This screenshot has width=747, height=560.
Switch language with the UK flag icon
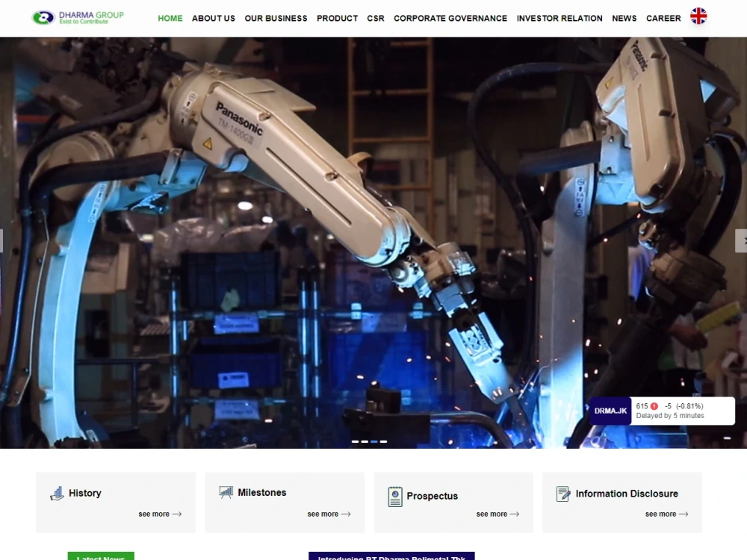[698, 16]
